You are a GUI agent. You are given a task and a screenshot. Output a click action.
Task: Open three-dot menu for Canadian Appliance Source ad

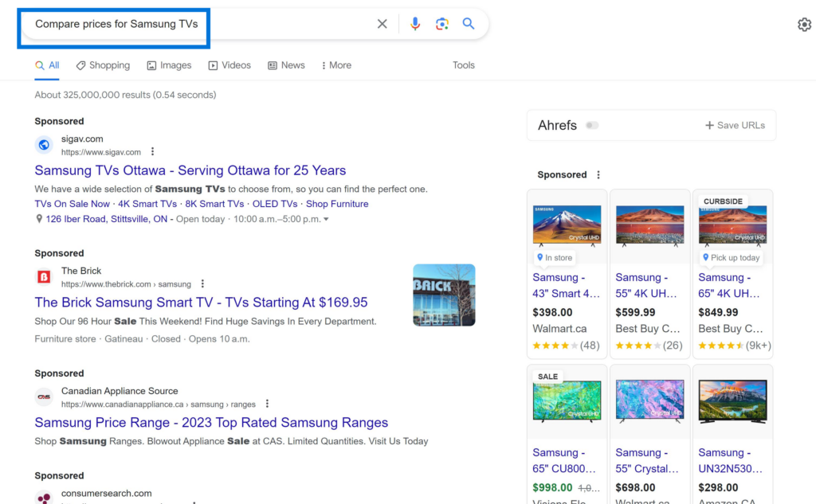coord(267,404)
